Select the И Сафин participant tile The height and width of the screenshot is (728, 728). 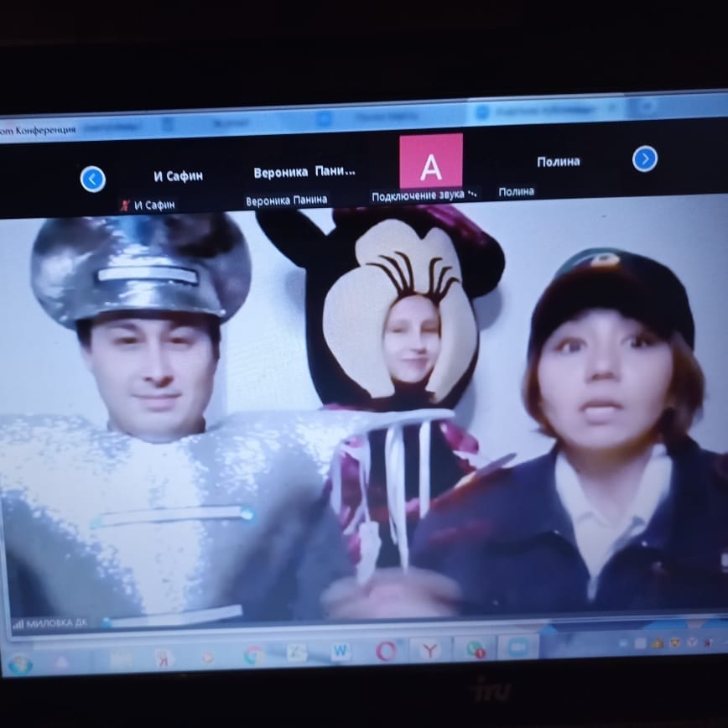(x=178, y=176)
